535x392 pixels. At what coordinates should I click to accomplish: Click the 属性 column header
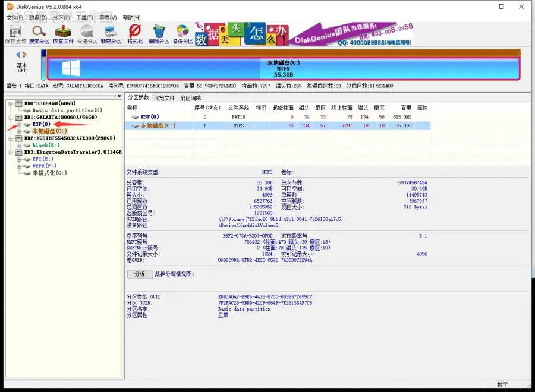(x=423, y=108)
